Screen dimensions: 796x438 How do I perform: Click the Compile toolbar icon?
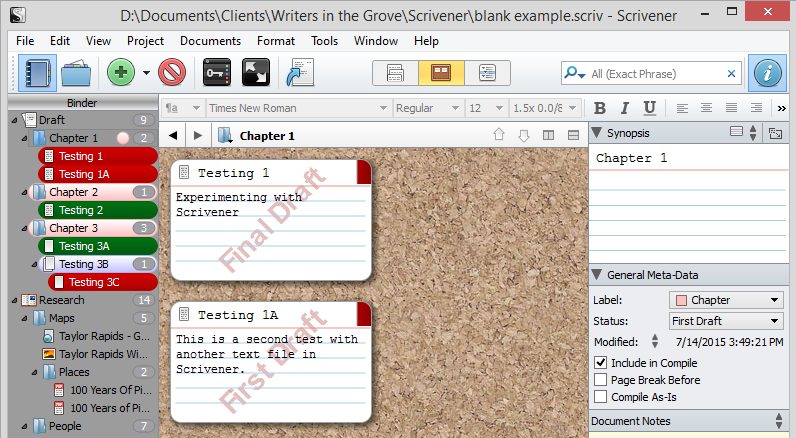pyautogui.click(x=300, y=72)
